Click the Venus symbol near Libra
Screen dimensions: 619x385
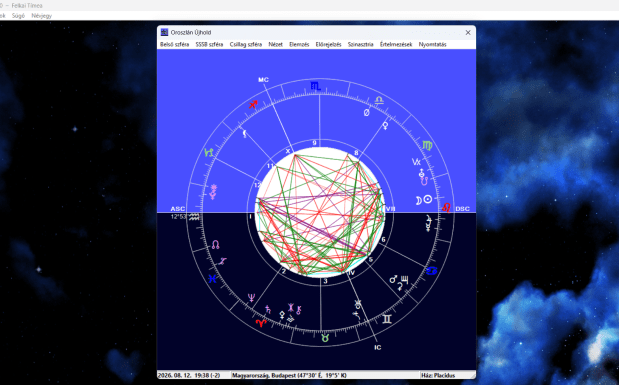tap(385, 126)
